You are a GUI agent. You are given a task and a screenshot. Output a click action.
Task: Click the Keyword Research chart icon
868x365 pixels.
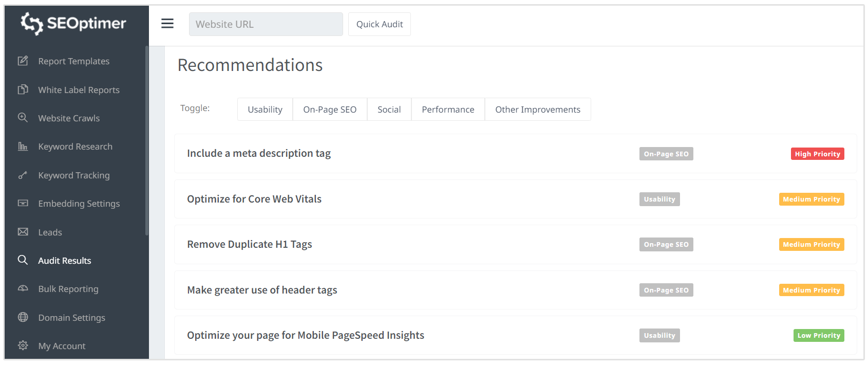23,147
